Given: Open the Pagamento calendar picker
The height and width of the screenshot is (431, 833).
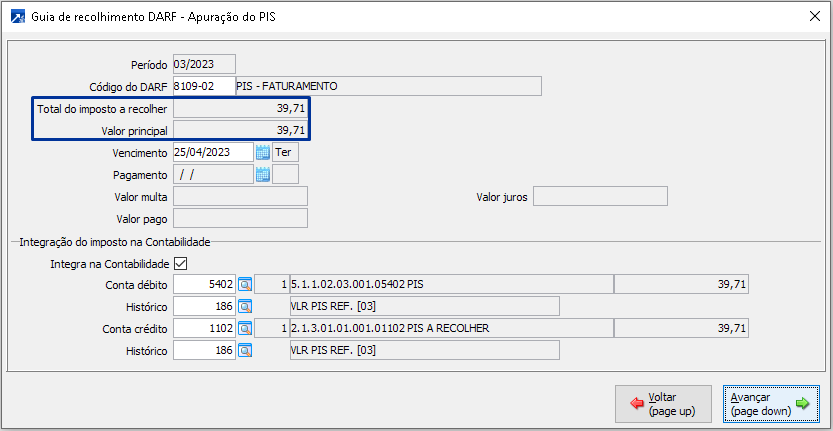Looking at the screenshot, I should tap(263, 174).
